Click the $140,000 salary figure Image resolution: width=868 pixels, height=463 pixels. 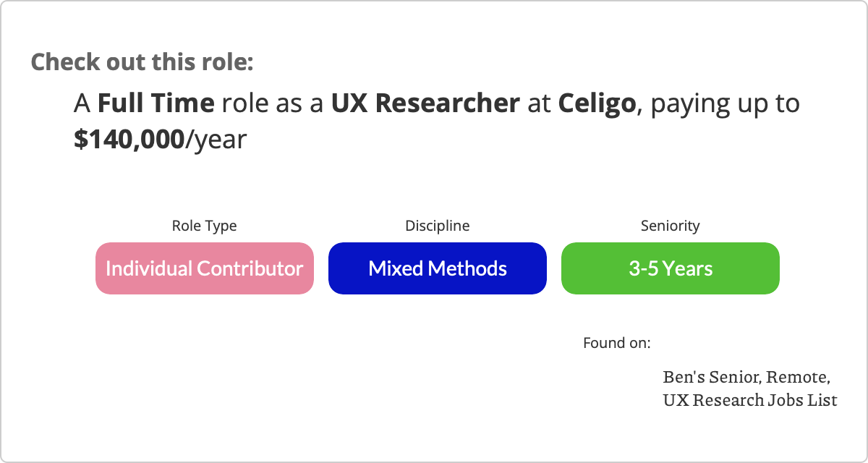(129, 140)
